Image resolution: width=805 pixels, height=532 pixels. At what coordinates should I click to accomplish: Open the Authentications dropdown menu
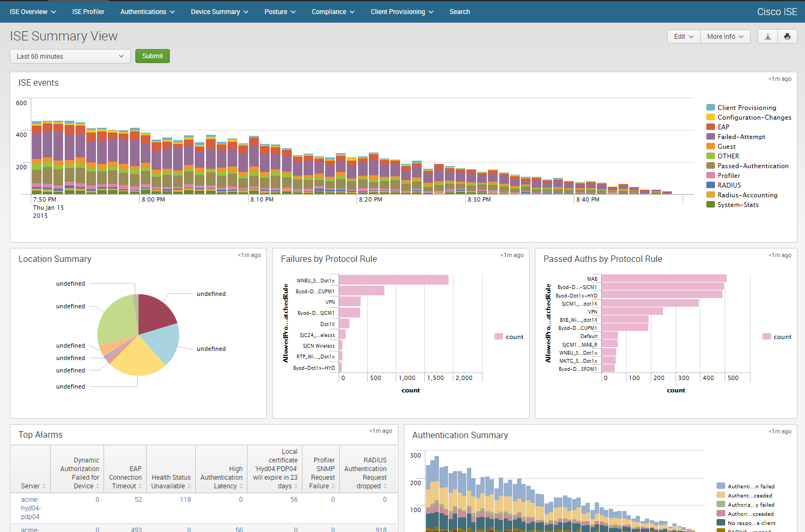coord(147,11)
